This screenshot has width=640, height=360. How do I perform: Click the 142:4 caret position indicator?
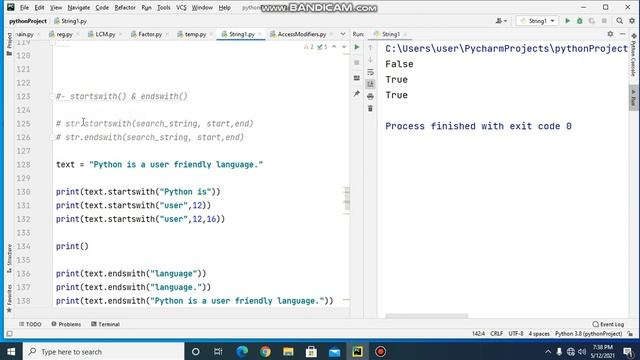coord(478,334)
